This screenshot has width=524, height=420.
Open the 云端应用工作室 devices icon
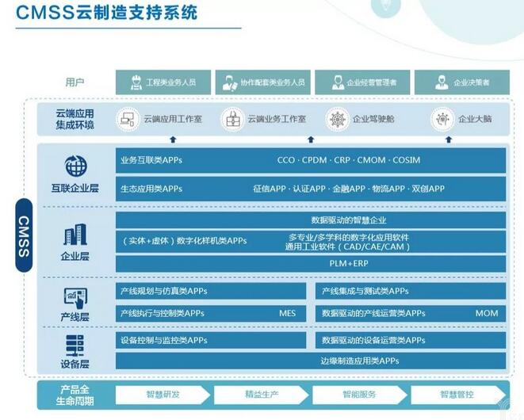point(128,119)
